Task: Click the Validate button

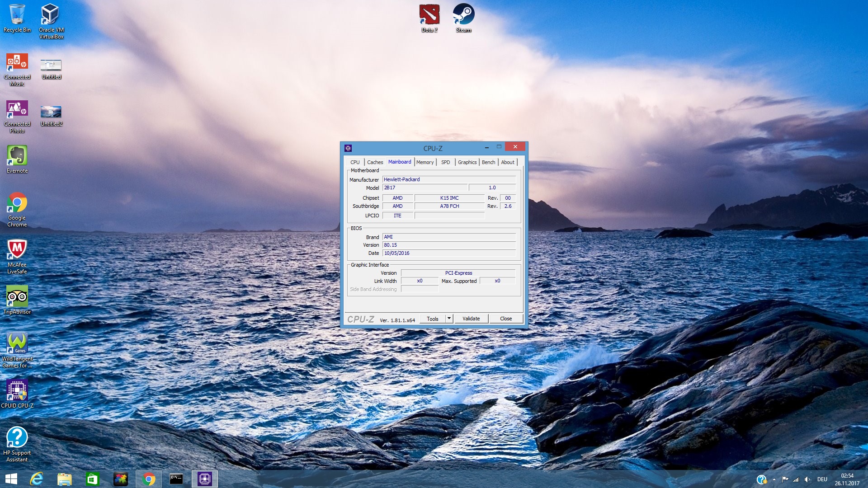Action: (x=471, y=319)
